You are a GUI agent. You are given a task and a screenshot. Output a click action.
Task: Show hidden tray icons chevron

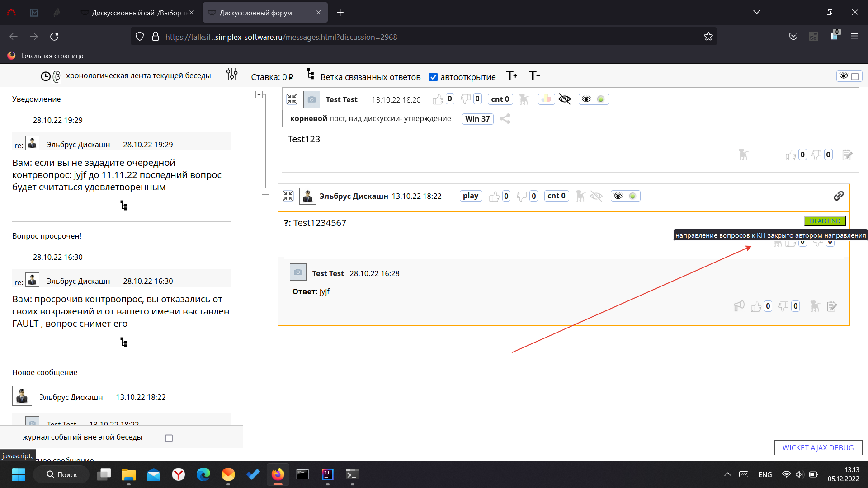[727, 474]
